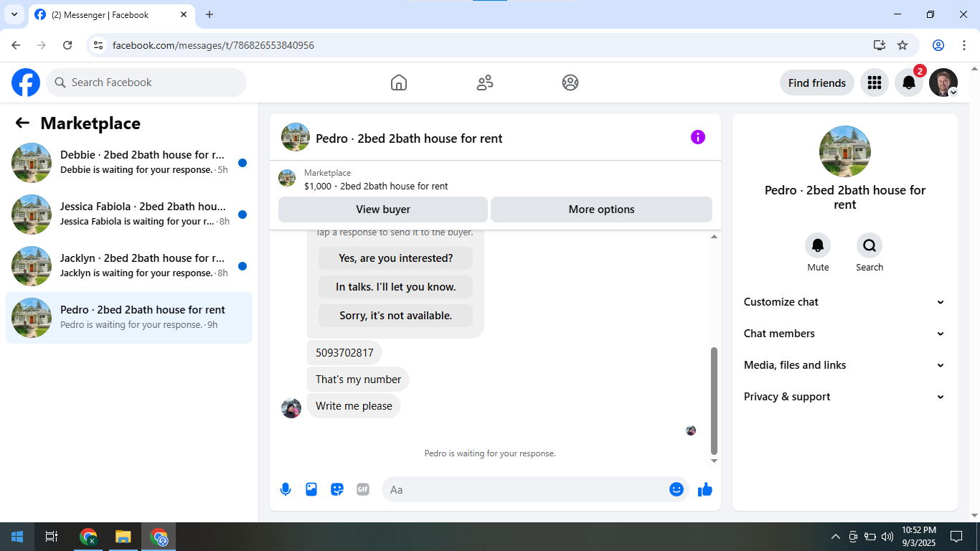Select Pedro's conversation in list

coord(129,318)
